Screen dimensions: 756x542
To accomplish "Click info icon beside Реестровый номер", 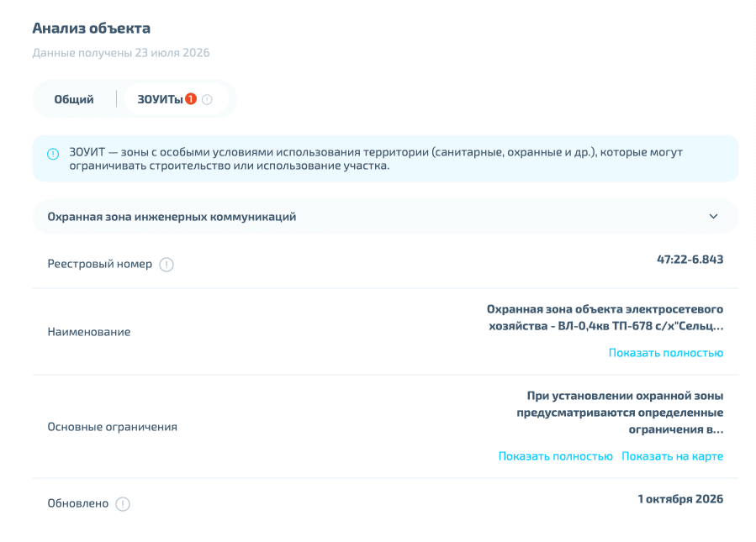I will [x=167, y=265].
